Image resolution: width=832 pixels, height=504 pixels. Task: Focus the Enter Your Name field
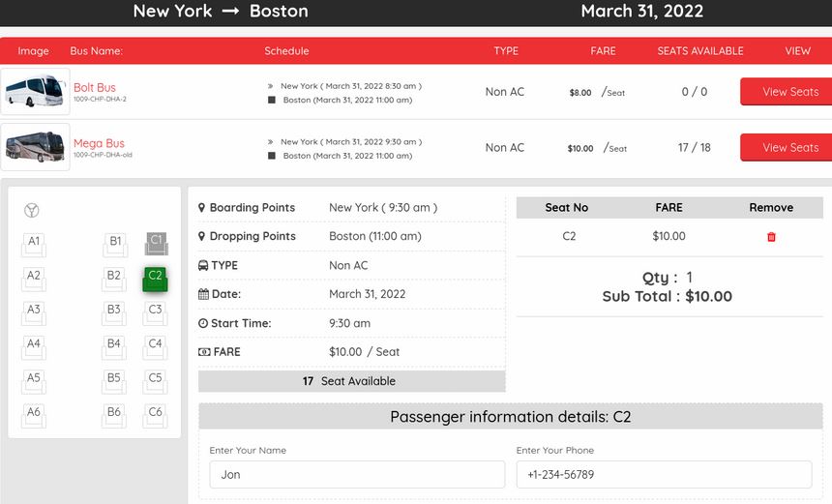click(357, 474)
